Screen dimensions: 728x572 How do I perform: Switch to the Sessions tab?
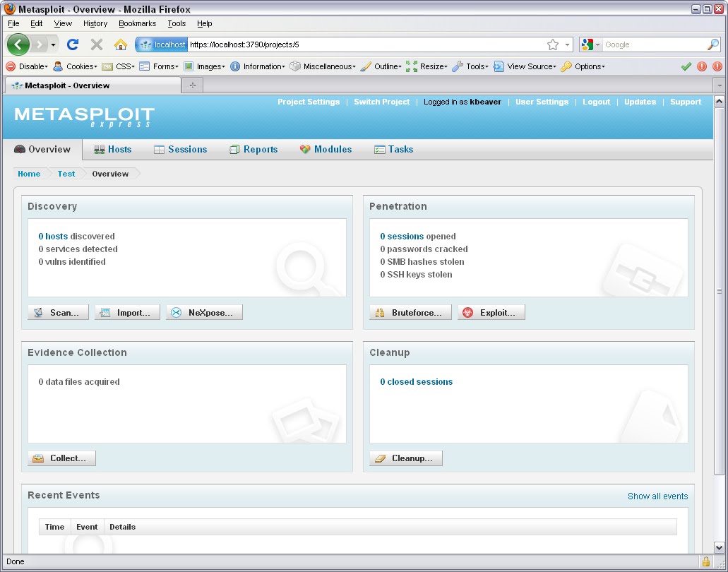tap(181, 149)
